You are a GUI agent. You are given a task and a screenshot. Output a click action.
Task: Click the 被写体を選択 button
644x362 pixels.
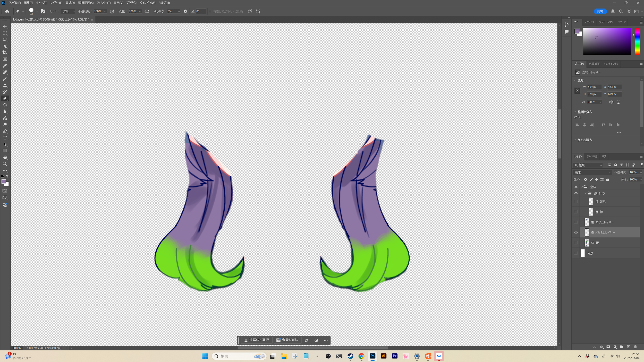click(256, 340)
